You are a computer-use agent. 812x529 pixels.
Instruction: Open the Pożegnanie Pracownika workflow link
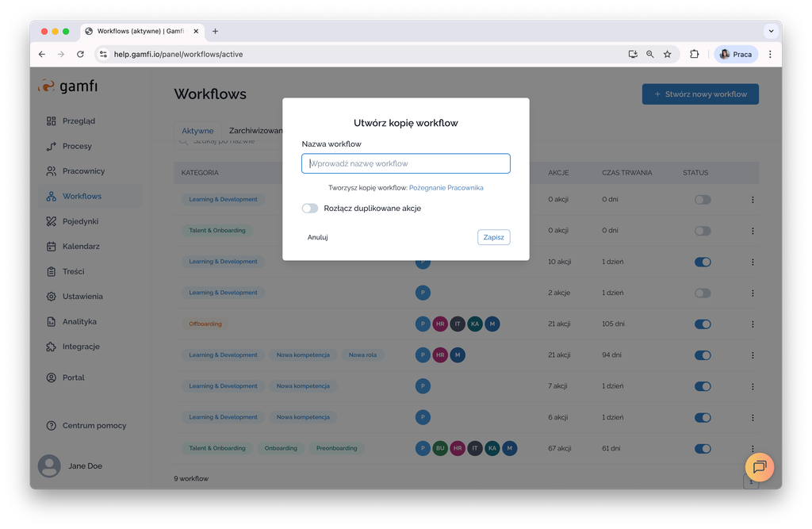[446, 188]
